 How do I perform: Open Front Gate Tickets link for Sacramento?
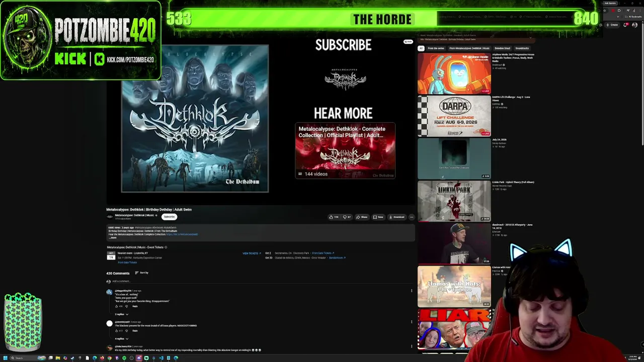(x=323, y=253)
